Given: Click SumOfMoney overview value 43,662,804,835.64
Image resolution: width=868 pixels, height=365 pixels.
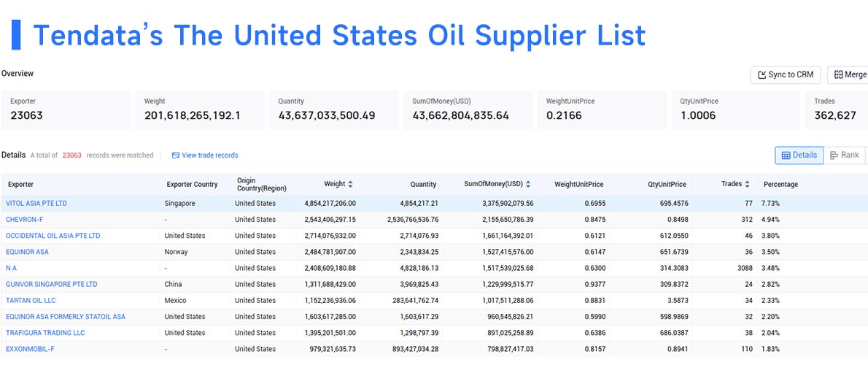Looking at the screenshot, I should [x=460, y=116].
